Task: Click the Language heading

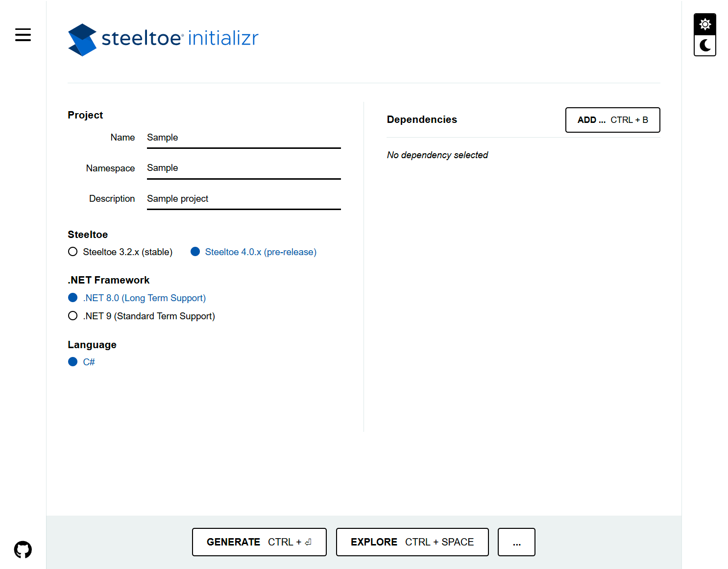Action: 92,345
